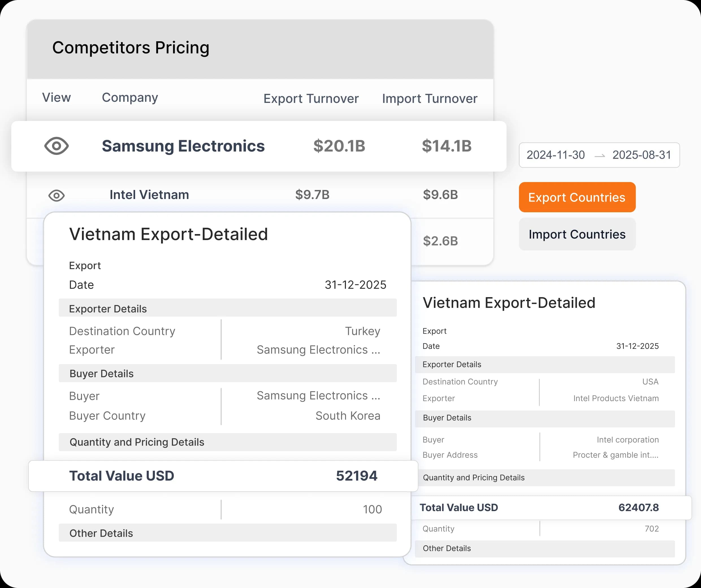Click Turkey destination country value
Screen dimensions: 701x588
pos(363,331)
